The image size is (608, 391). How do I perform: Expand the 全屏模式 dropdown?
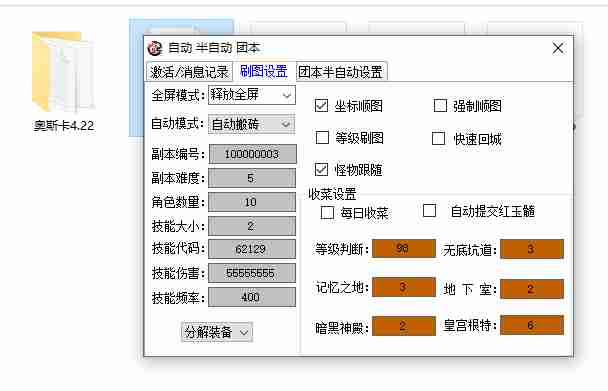point(252,95)
